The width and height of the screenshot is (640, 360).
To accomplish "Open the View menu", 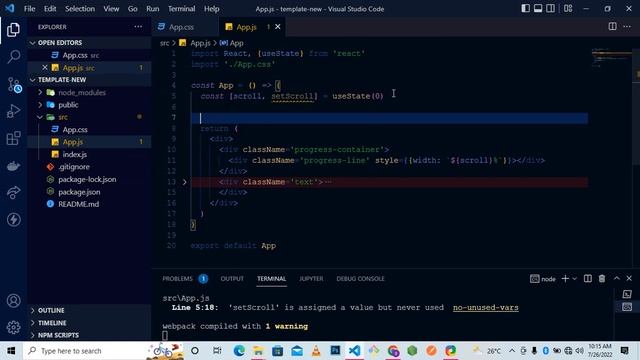I will 111,9.
